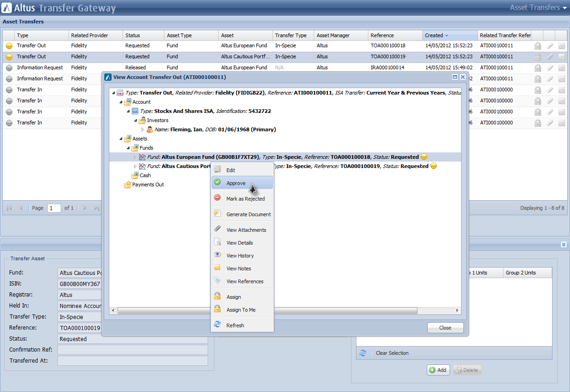Click the Confirmation Ref input field
The width and height of the screenshot is (570, 392).
pos(132,350)
